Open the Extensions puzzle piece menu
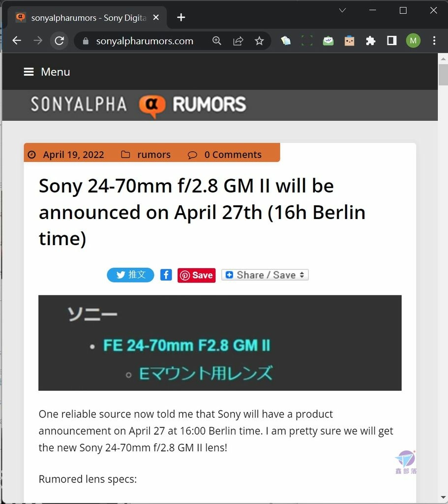Screen dimensions: 448x504 click(371, 41)
